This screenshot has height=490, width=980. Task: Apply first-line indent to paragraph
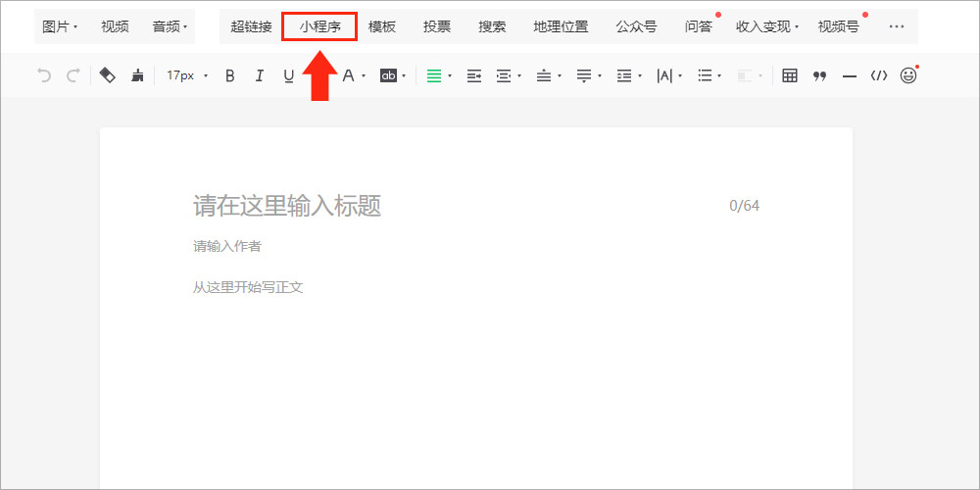coord(474,75)
